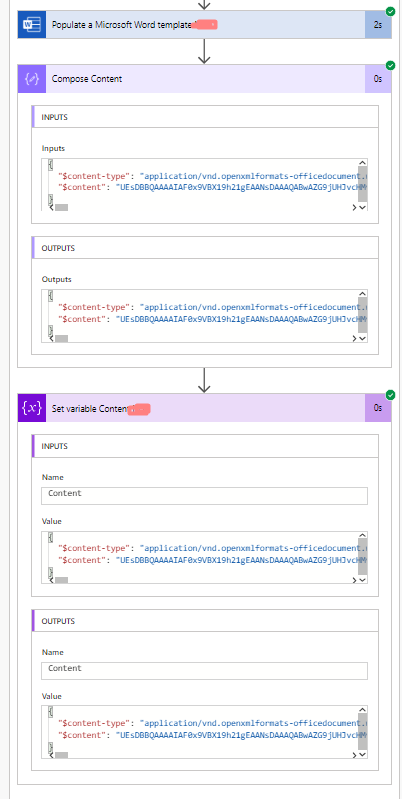Click horizontal scrollbar thumb in Compose Outputs box
Screen dimensions: 402x799
pos(61,338)
